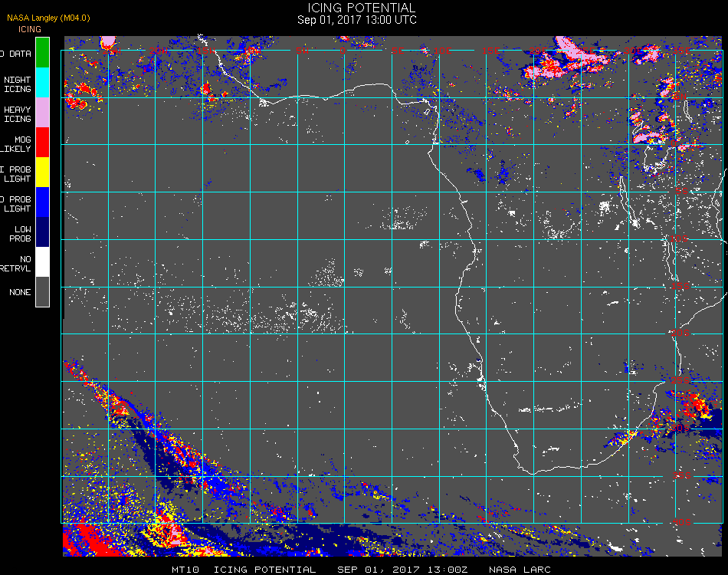
Task: Click 'SEP 01, 2017 13:00Z' bottom caption
Action: (402, 570)
